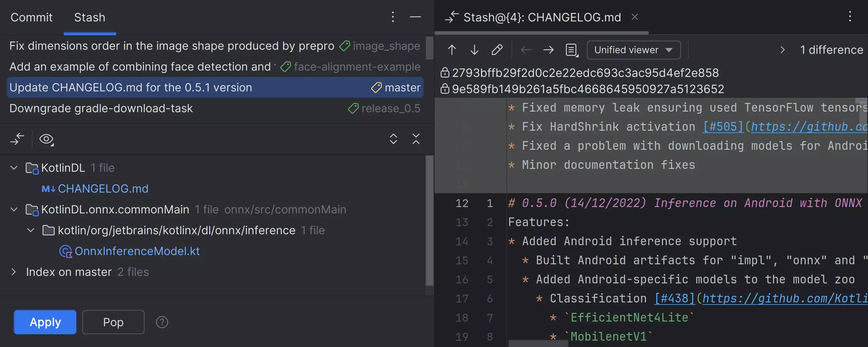Open the Unified viewer dropdown
This screenshot has height=347, width=868.
(633, 50)
